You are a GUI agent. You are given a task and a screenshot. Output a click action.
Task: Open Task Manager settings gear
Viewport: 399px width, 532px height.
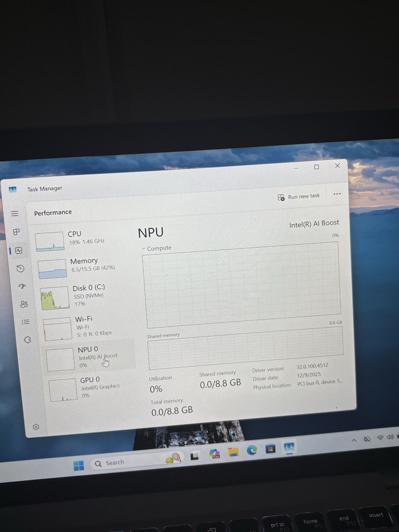pyautogui.click(x=36, y=427)
